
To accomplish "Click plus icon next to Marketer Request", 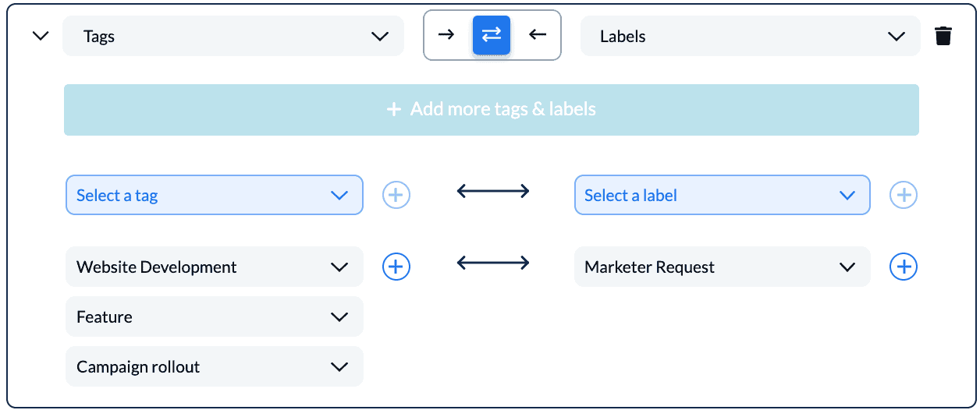I will 904,267.
